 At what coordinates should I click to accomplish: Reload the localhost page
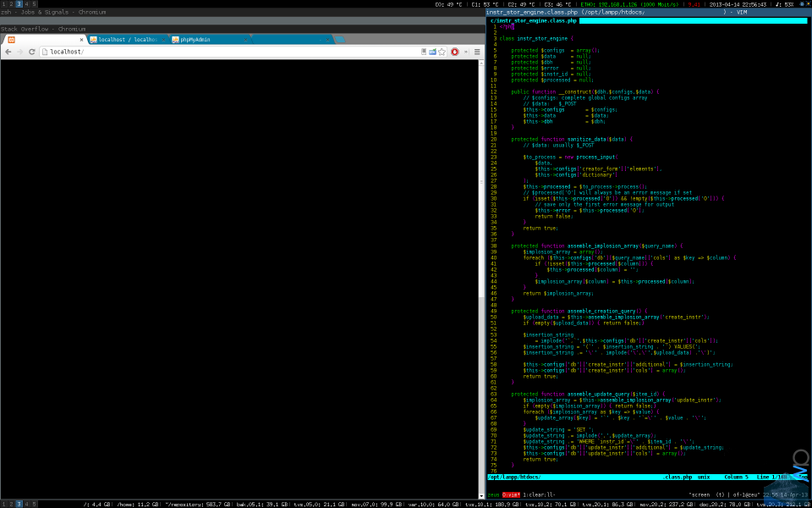point(31,52)
